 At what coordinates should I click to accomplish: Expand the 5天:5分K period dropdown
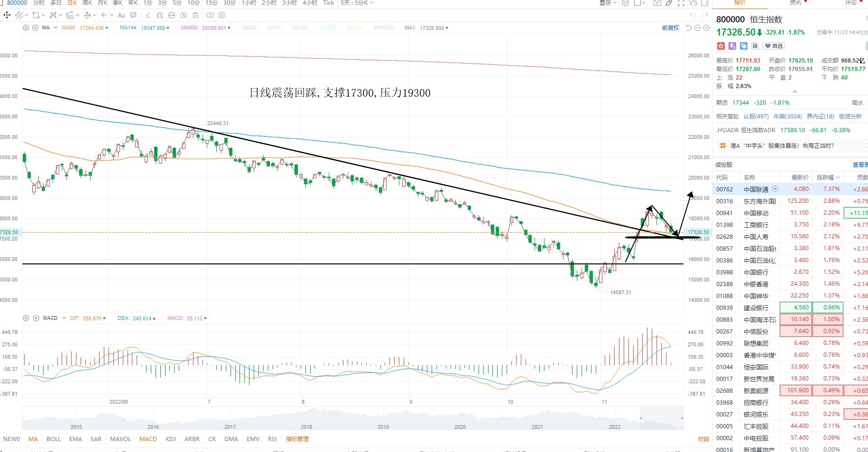point(357,3)
